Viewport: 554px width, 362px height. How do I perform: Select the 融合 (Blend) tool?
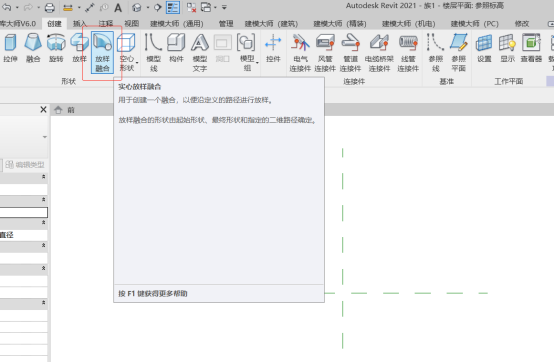click(x=33, y=48)
